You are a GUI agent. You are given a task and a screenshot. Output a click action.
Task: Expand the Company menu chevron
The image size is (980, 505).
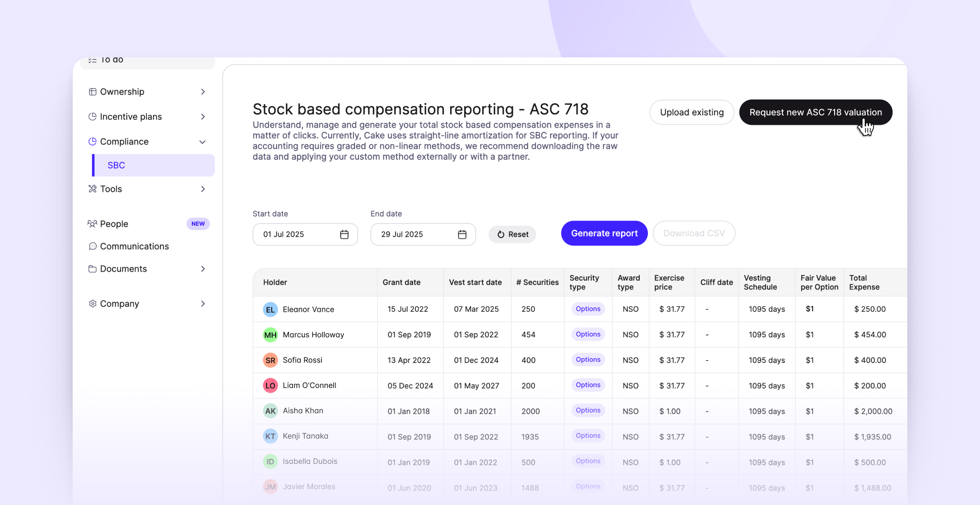tap(203, 304)
